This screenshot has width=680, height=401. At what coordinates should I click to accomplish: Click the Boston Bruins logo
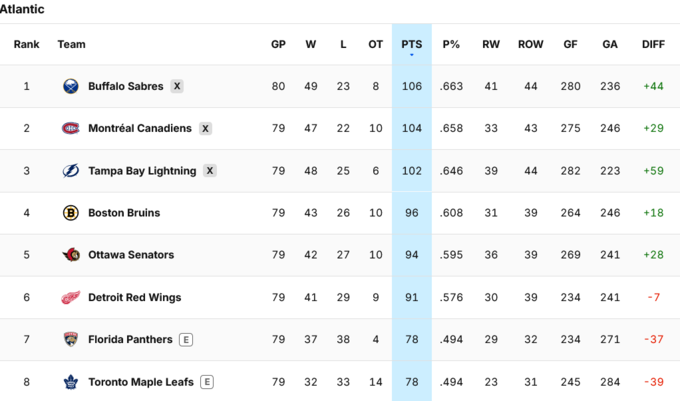[71, 213]
